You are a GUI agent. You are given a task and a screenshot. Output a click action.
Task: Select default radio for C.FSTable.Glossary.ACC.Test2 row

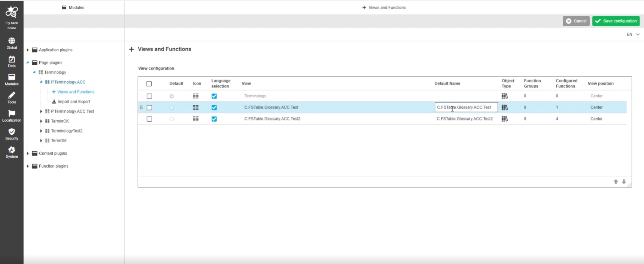click(171, 119)
